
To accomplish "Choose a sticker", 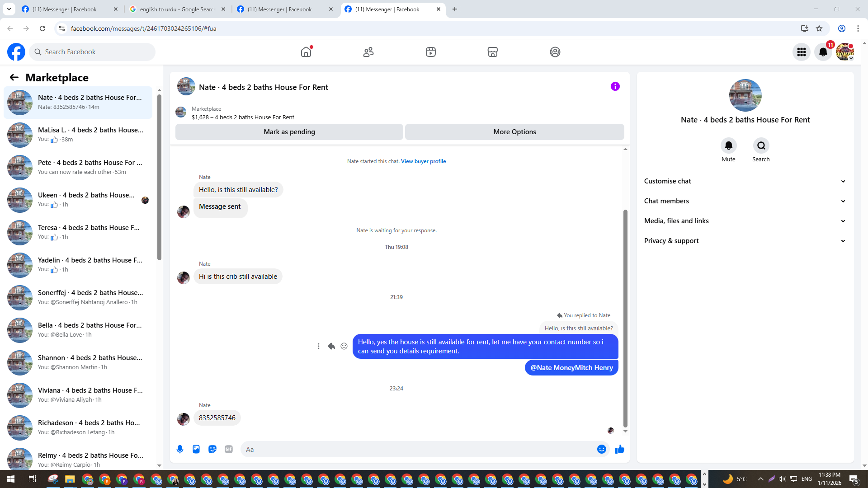I will [x=212, y=449].
